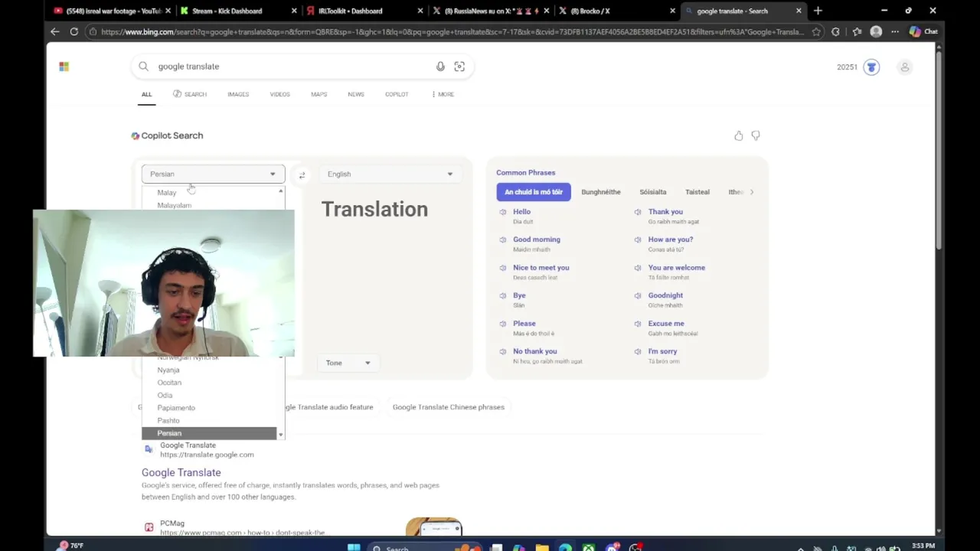Screen dimensions: 980x551
Task: Select Papiamento in language list
Action: click(209, 408)
